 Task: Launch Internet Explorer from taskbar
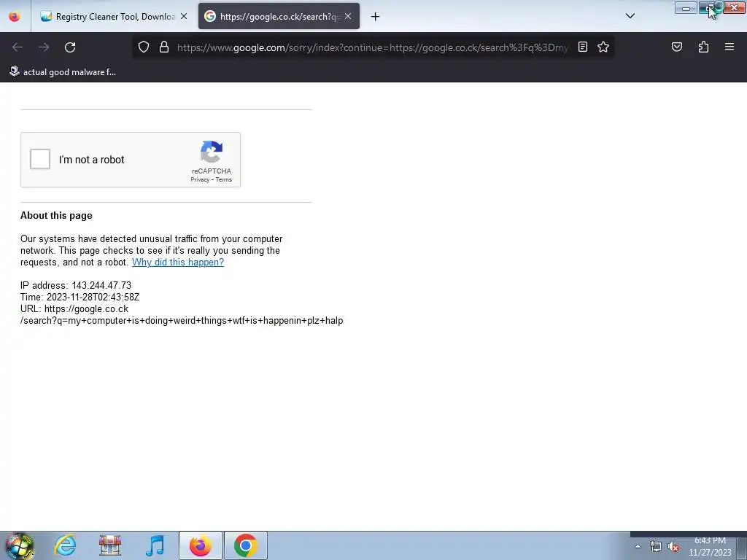pyautogui.click(x=65, y=545)
